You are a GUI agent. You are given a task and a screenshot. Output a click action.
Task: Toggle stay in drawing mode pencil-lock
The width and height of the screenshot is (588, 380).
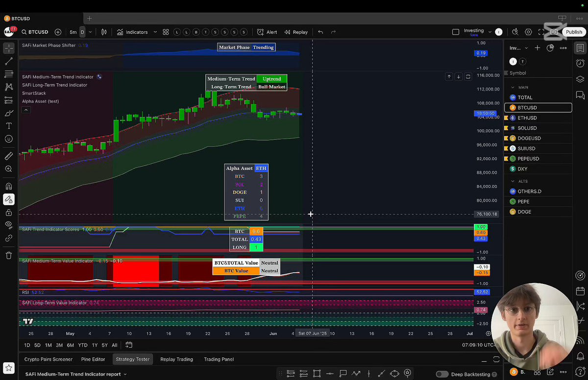(9, 199)
